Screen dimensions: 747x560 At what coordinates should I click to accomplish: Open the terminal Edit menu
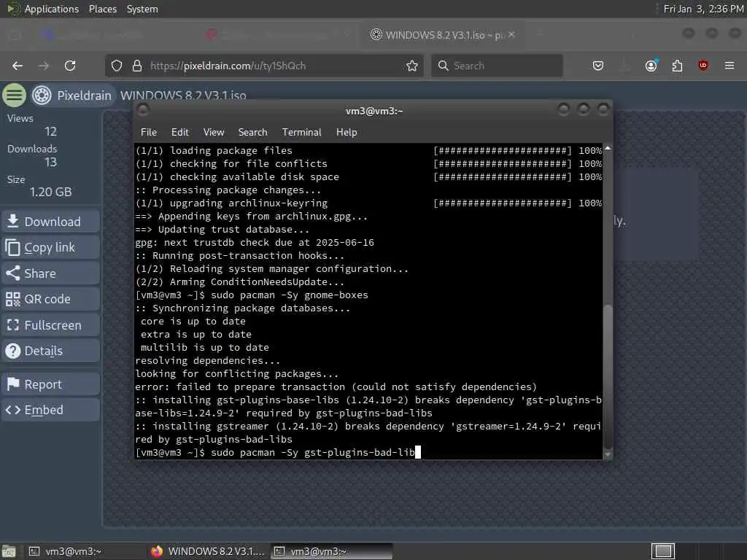pos(180,133)
